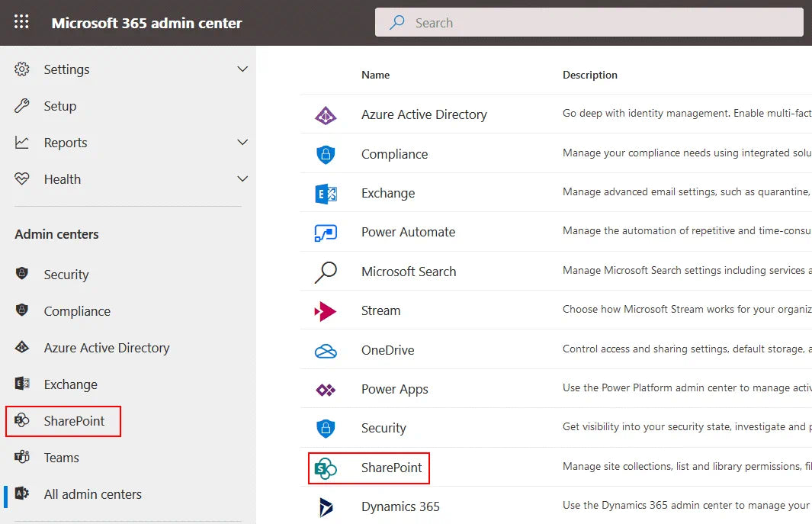This screenshot has height=524, width=812.
Task: Click the Power Apps icon
Action: click(326, 390)
